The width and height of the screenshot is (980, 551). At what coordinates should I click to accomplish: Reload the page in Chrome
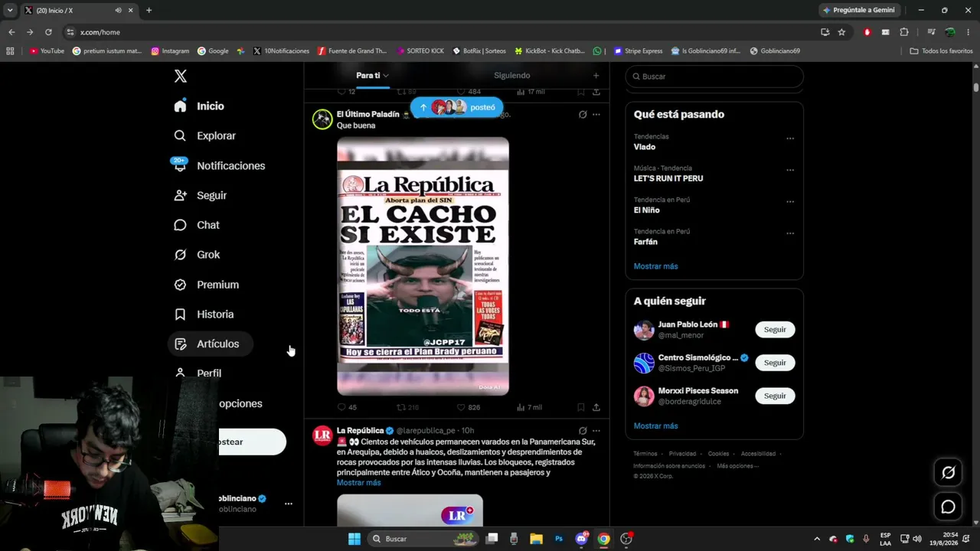pos(48,32)
